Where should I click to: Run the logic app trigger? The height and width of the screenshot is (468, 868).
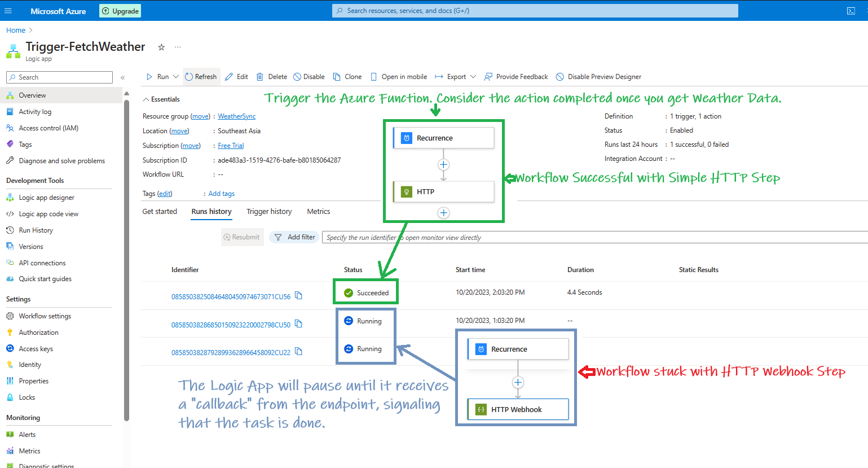click(x=157, y=77)
